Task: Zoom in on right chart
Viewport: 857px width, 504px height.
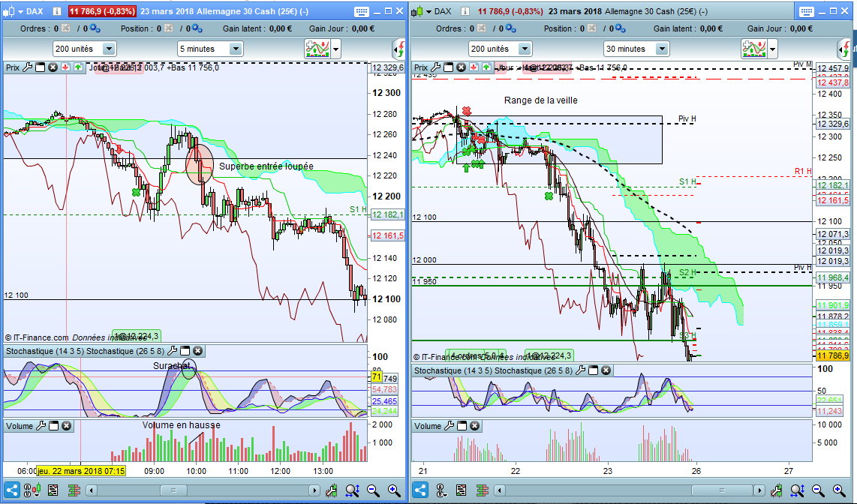Action: [x=838, y=490]
